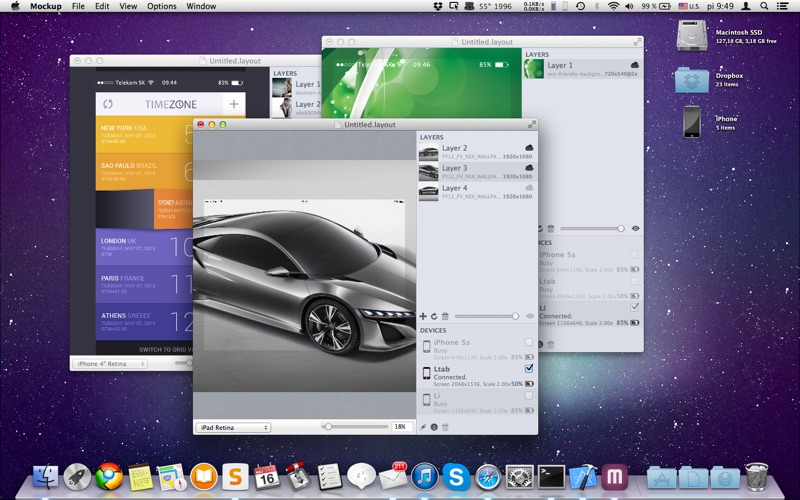Reload layer with the refresh icon in front window
800x500 pixels.
(x=434, y=316)
